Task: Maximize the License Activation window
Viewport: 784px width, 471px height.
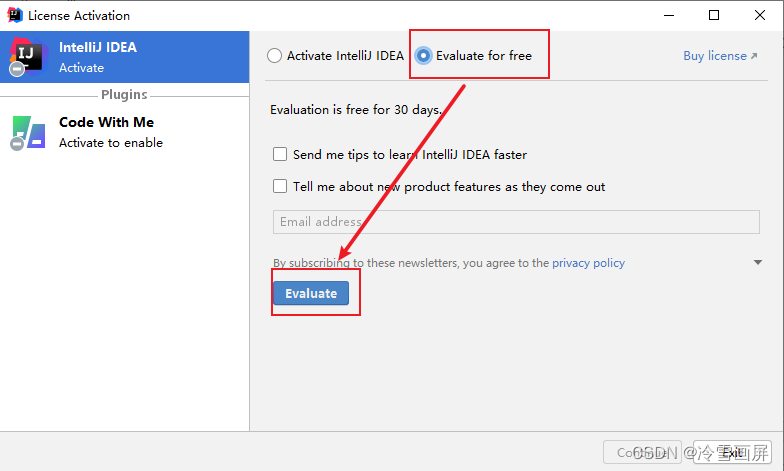Action: [x=714, y=16]
